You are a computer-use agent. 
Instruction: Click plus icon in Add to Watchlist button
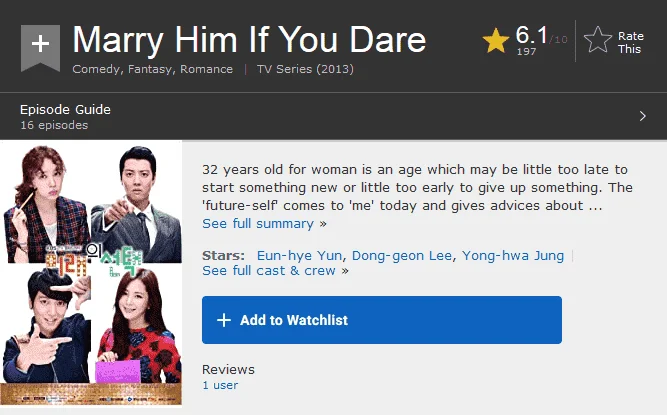click(x=224, y=320)
